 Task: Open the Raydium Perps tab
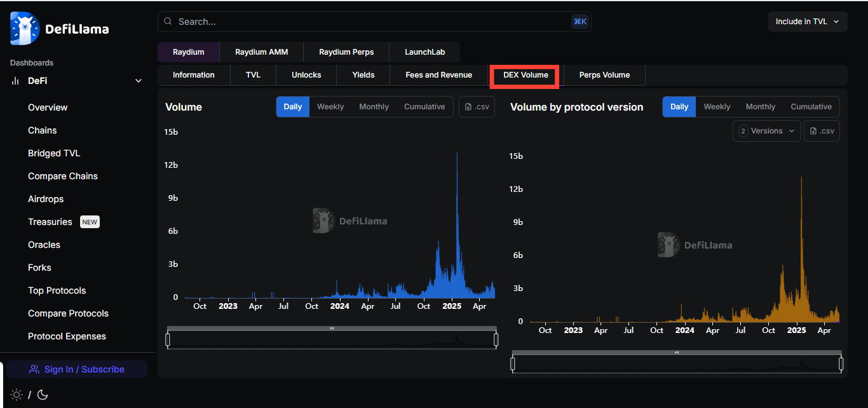point(346,52)
